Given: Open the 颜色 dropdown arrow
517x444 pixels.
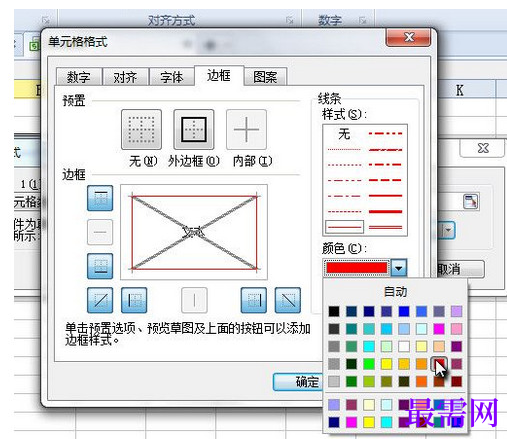Looking at the screenshot, I should pyautogui.click(x=399, y=268).
